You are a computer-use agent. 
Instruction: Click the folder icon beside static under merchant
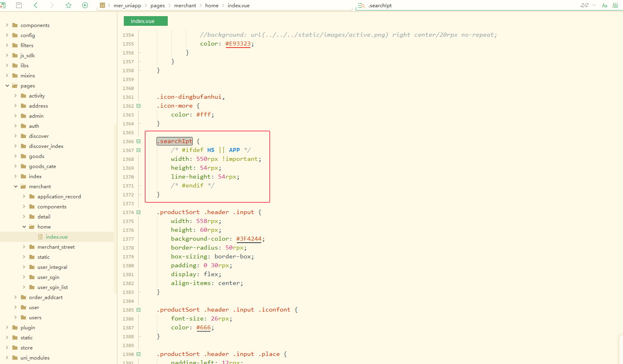[32, 257]
